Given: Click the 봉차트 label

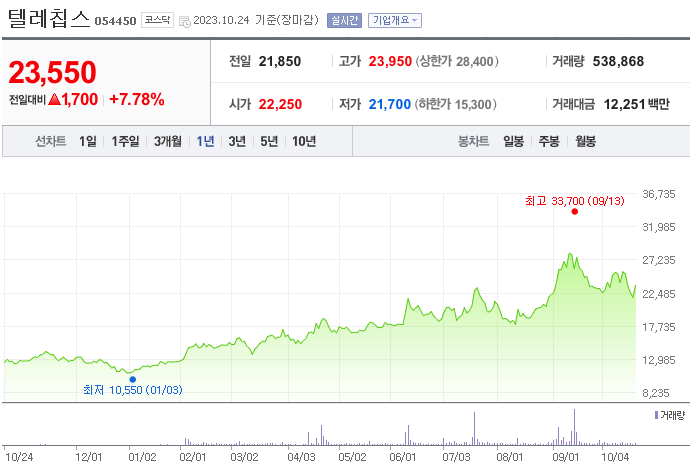Looking at the screenshot, I should 473,141.
